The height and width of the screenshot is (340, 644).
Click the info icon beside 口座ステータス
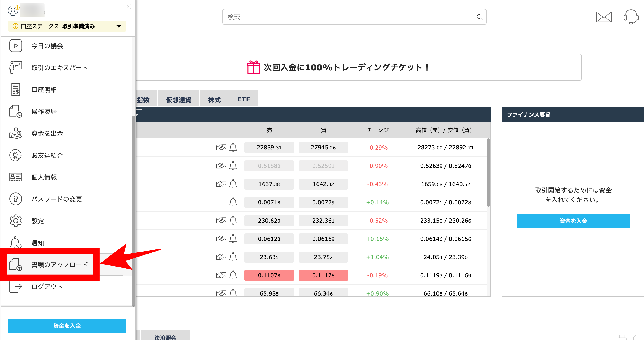(x=16, y=26)
